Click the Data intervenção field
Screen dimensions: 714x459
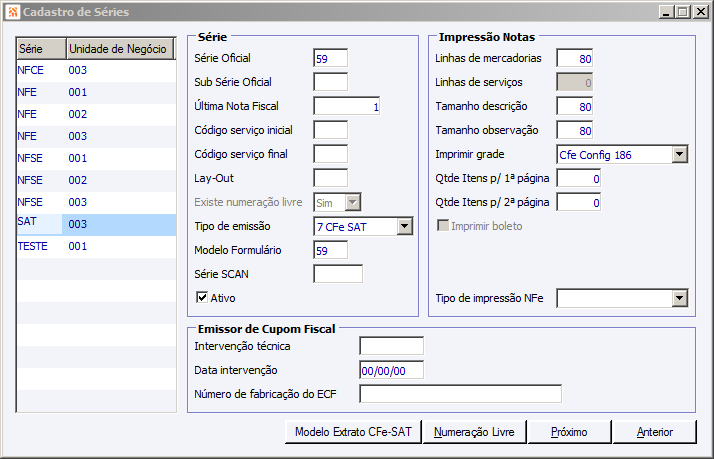[391, 370]
